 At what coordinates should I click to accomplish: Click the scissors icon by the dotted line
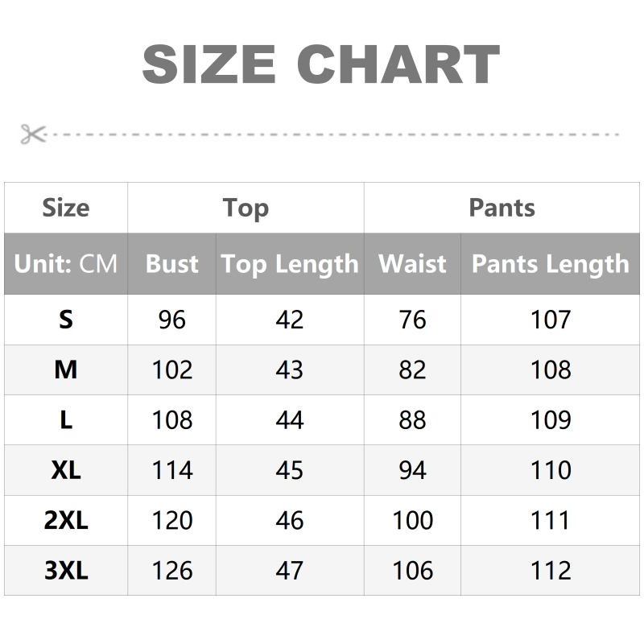pyautogui.click(x=33, y=134)
